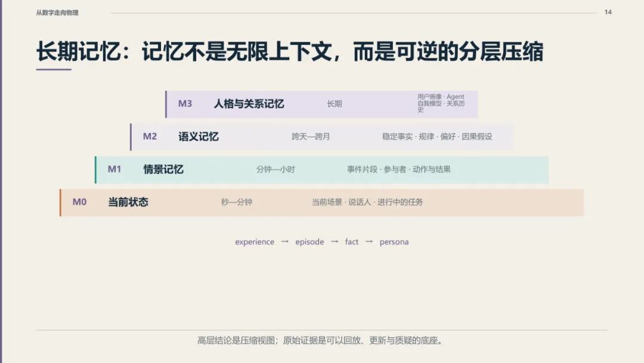Click the page number 14
The height and width of the screenshot is (363, 644).
[x=608, y=13]
